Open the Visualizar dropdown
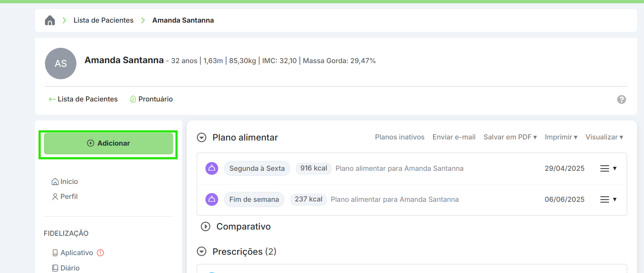 pyautogui.click(x=604, y=137)
